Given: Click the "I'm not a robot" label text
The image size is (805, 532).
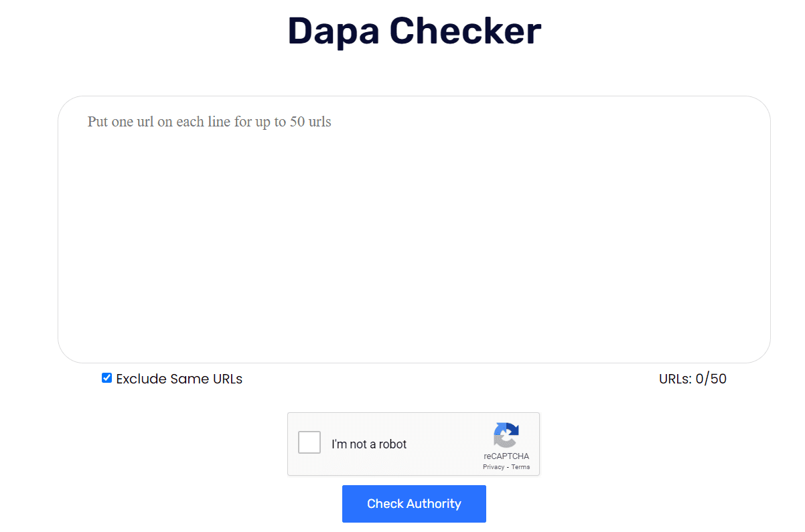Looking at the screenshot, I should coord(369,444).
